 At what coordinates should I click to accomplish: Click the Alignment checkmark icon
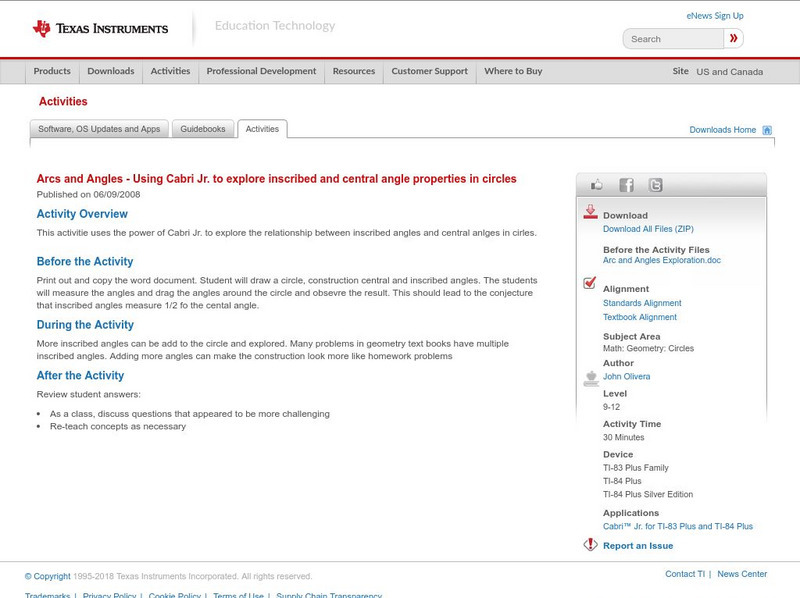[589, 283]
